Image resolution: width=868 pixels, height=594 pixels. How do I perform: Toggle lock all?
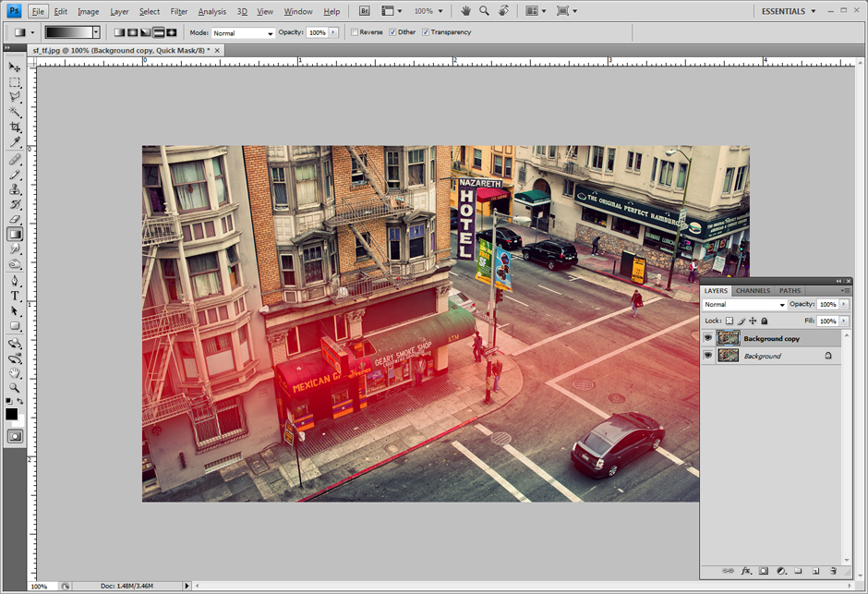click(x=765, y=321)
